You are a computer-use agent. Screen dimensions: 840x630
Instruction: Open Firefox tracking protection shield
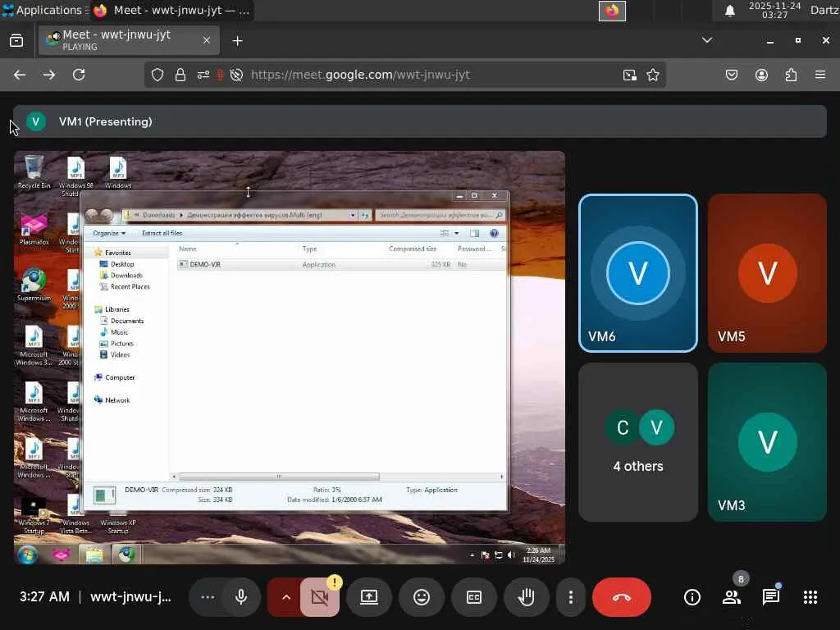click(x=157, y=75)
